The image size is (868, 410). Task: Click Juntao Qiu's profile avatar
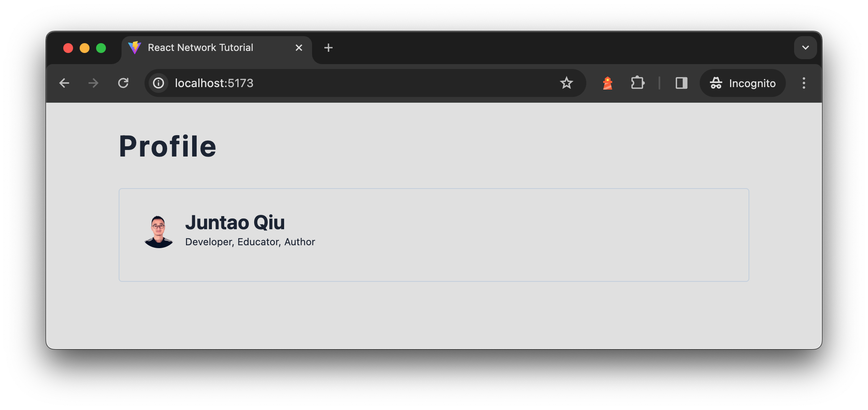tap(159, 231)
